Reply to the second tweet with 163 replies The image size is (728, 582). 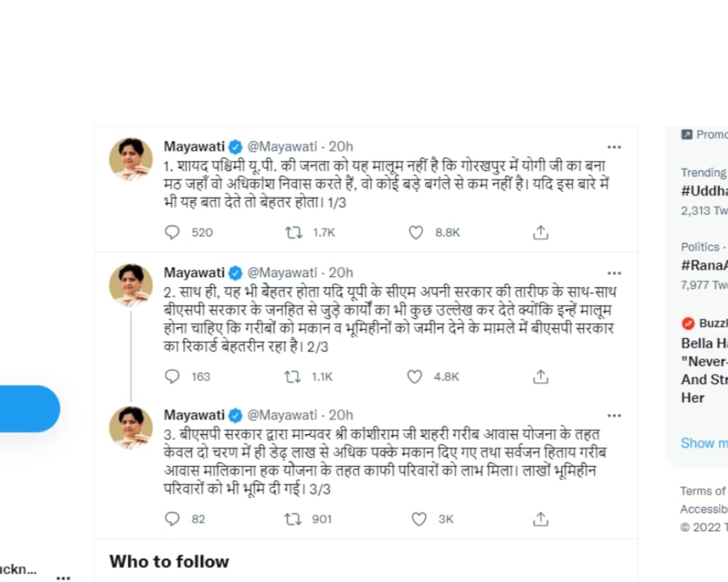point(173,376)
